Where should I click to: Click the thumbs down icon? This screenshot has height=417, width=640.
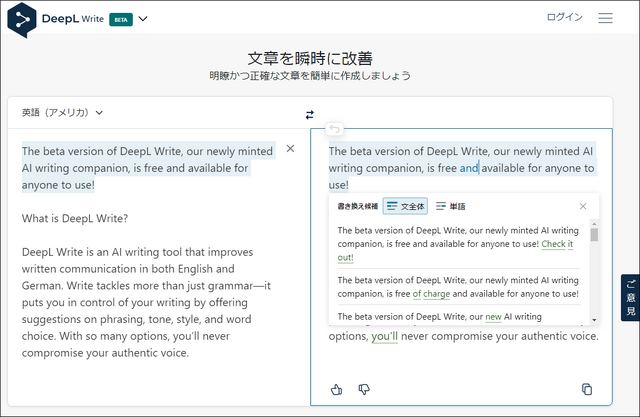click(364, 389)
